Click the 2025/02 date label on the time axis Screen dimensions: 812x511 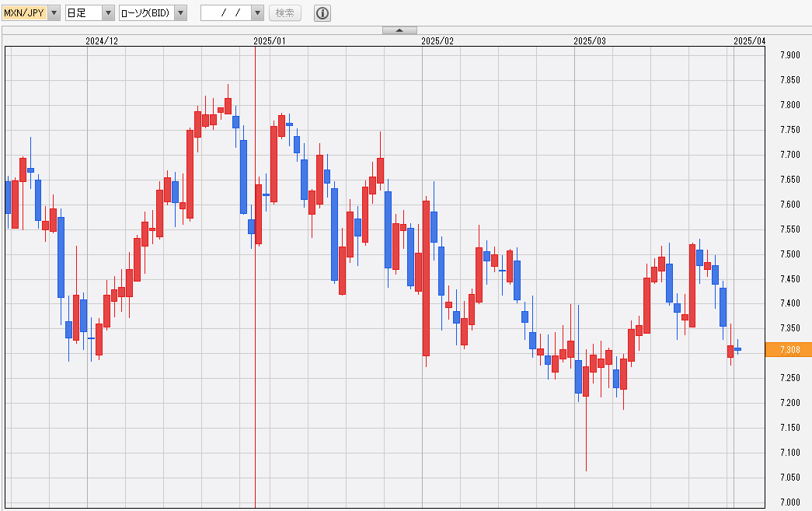coord(437,40)
